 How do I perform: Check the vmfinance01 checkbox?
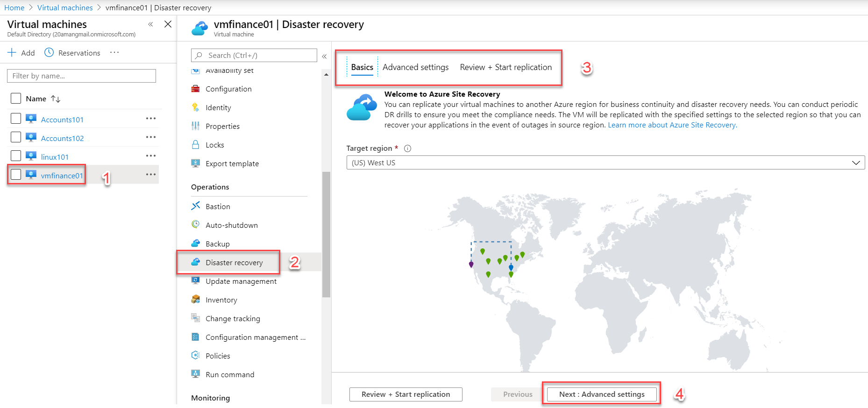[x=16, y=175]
